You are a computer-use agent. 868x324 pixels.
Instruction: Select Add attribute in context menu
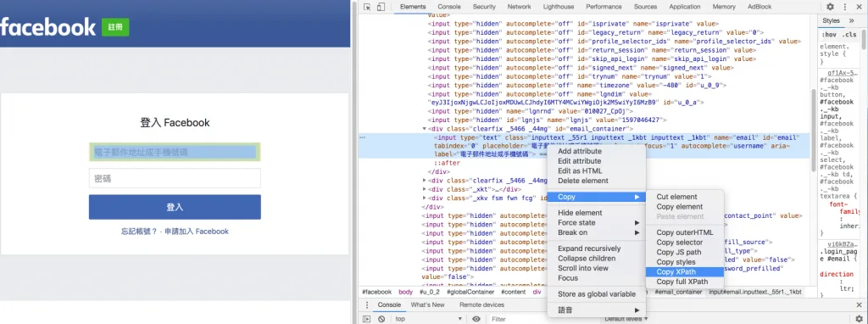597,151
